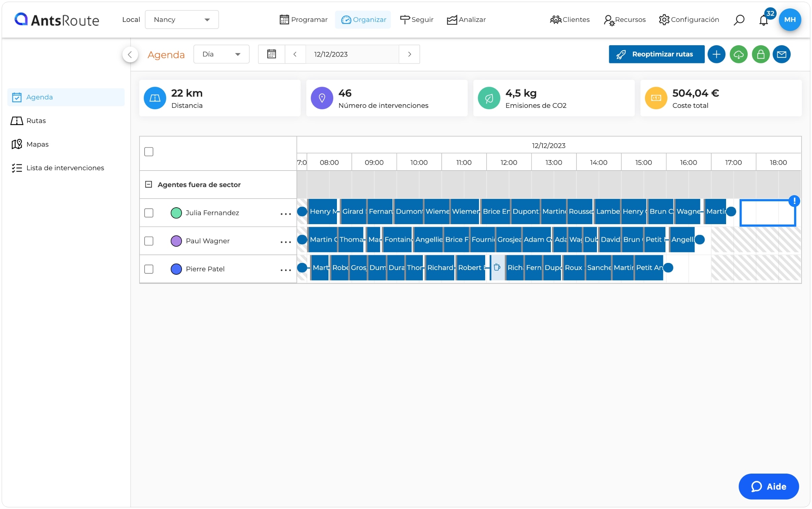Click the Distancia road icon
Screen dimensions: 812x509
coord(155,98)
